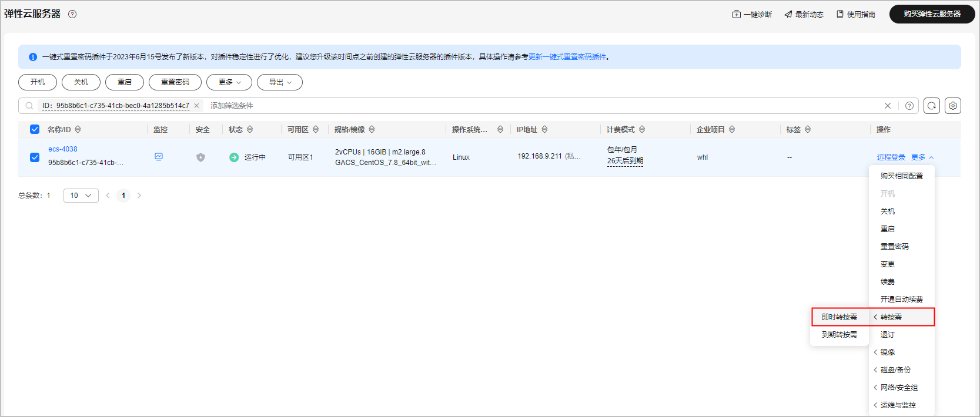Go to previous page arrow

click(x=108, y=196)
